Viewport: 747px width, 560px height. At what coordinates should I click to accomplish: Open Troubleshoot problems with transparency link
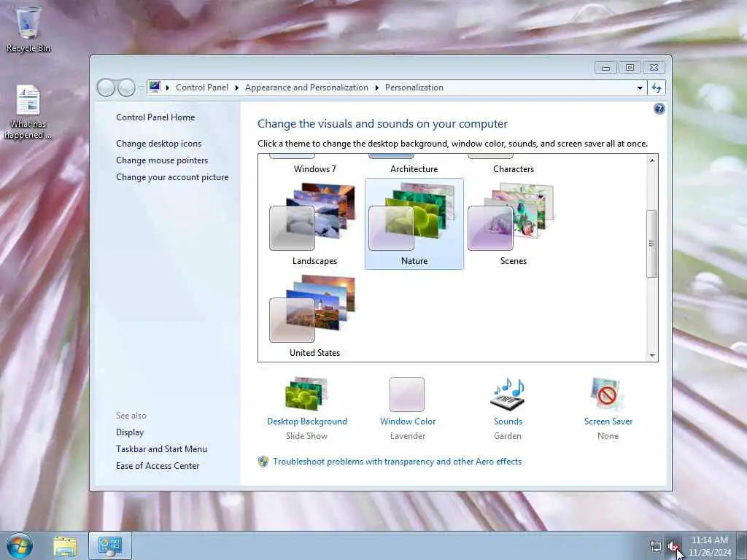[x=398, y=462]
